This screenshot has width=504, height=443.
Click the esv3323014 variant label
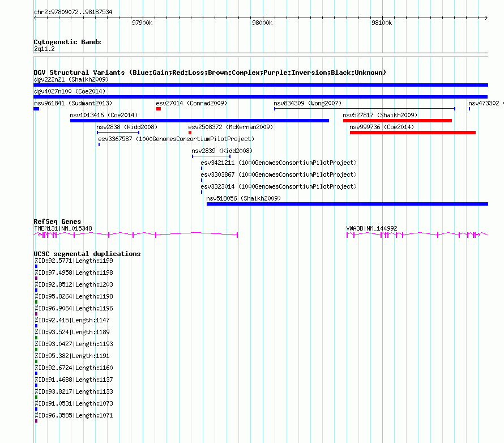[279, 186]
